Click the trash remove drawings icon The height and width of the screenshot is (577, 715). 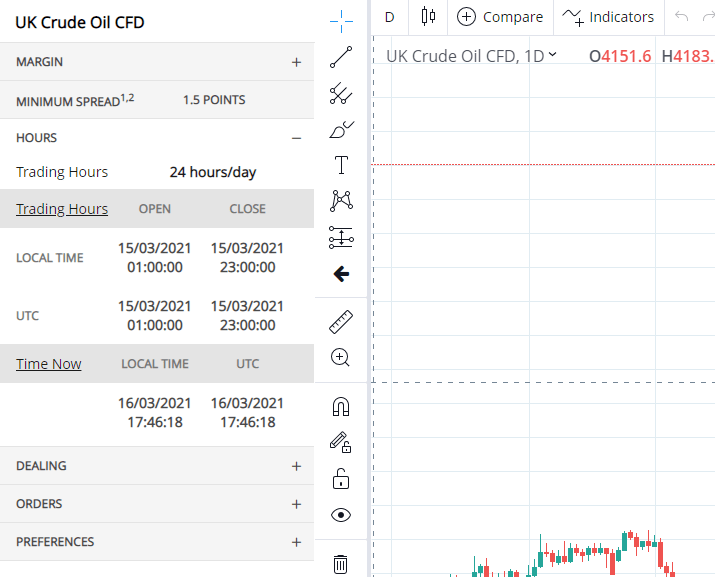340,564
